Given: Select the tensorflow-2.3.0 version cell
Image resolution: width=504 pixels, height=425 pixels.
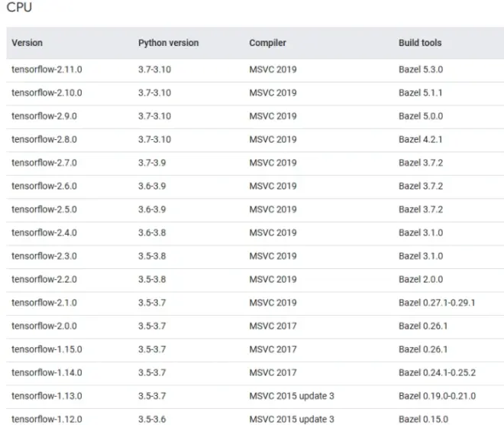Looking at the screenshot, I should point(44,256).
